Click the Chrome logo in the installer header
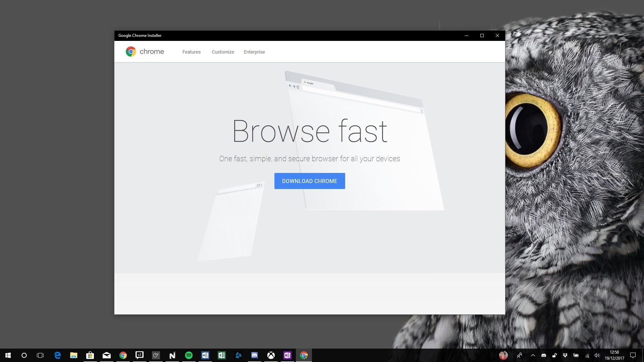This screenshot has width=644, height=362. 131,51
